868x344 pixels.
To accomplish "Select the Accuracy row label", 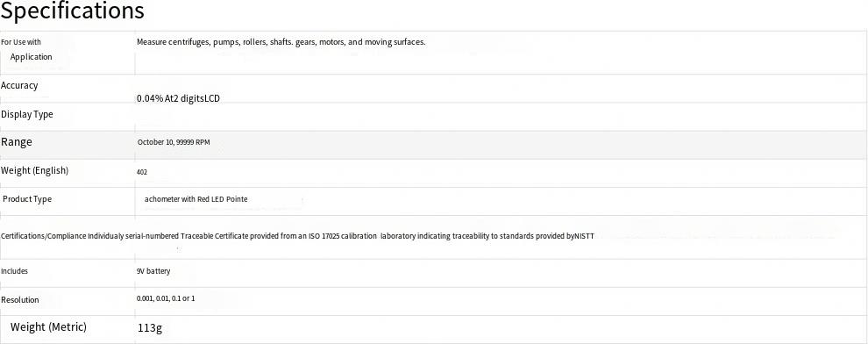I will [19, 85].
